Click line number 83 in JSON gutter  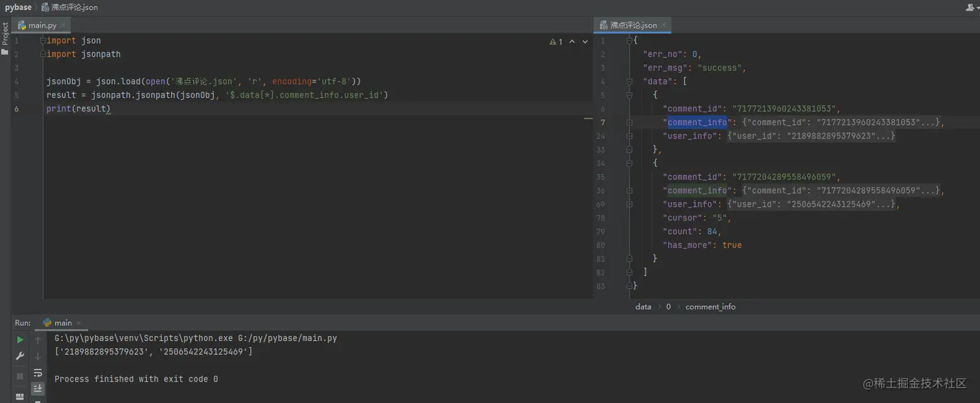[601, 286]
